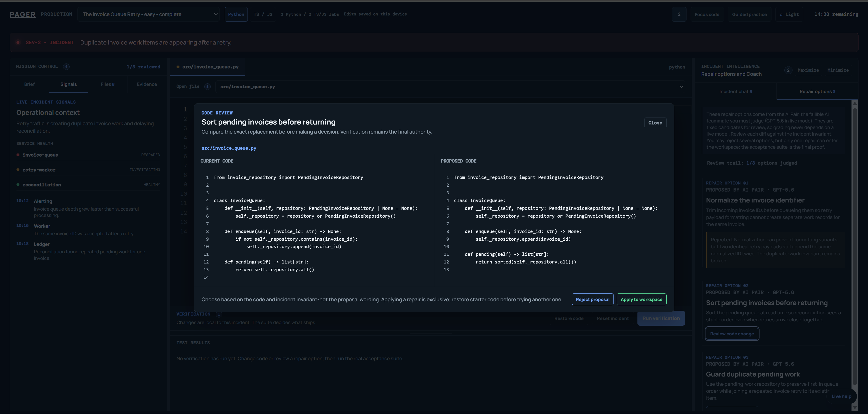The height and width of the screenshot is (414, 868).
Task: Click Review code change for option 02
Action: 732,334
